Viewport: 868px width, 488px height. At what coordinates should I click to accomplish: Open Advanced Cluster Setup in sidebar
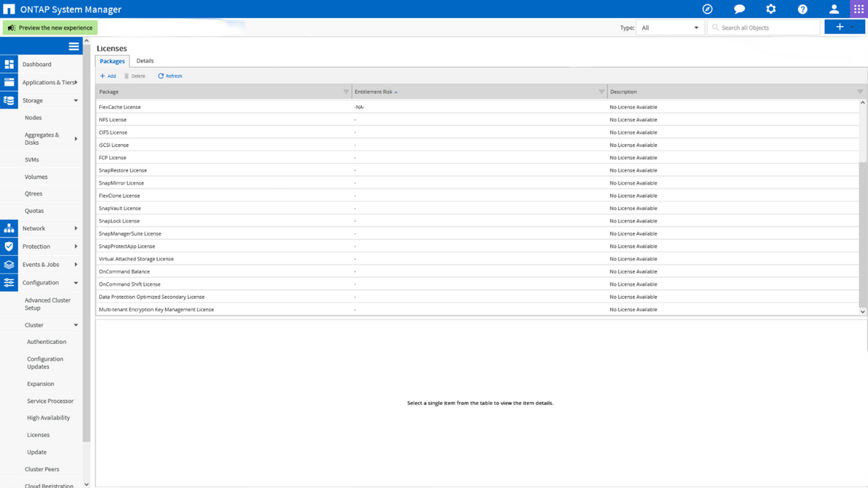coord(48,304)
